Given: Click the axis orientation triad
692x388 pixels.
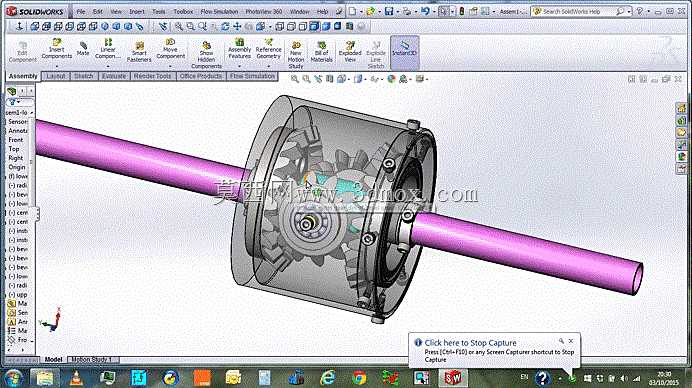Looking at the screenshot, I should point(52,320).
